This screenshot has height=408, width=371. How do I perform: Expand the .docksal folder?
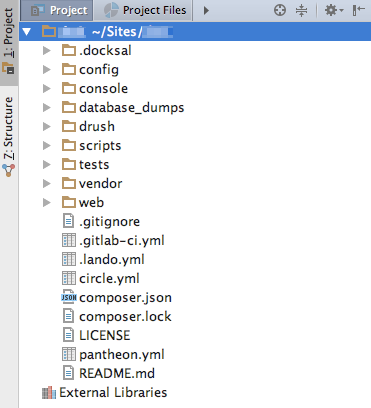coord(47,51)
